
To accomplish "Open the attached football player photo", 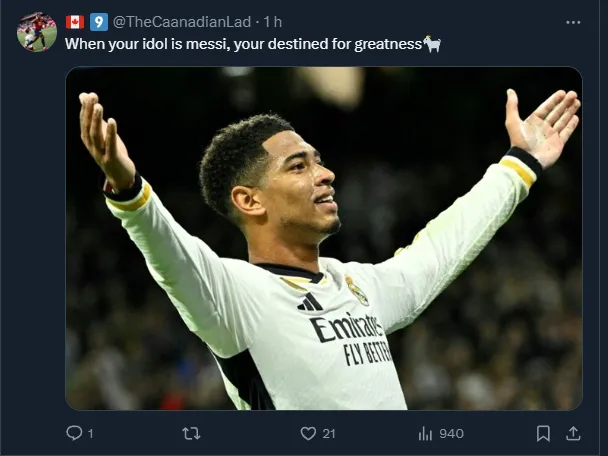I will (x=323, y=238).
